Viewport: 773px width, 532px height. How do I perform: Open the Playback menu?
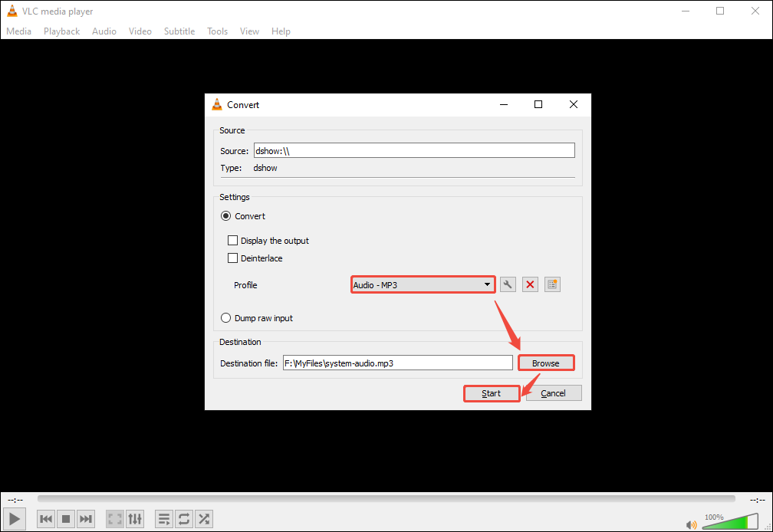(x=61, y=31)
